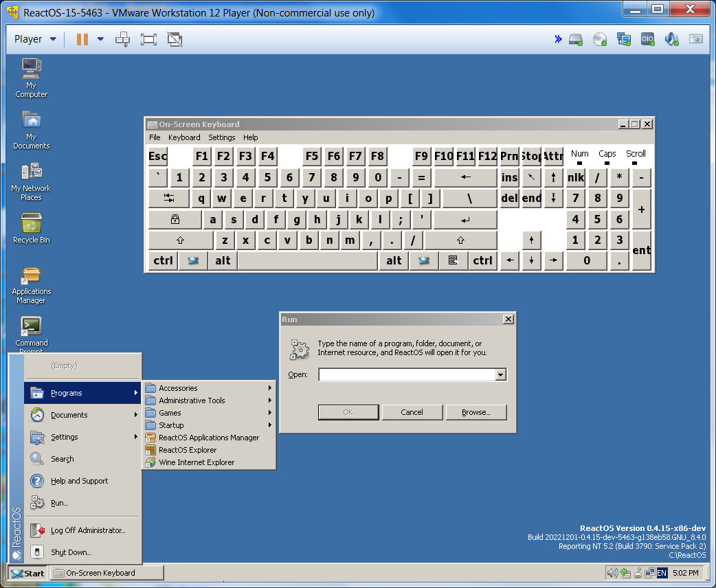Click Cancel in the Run dialog
This screenshot has width=716, height=588.
point(412,412)
